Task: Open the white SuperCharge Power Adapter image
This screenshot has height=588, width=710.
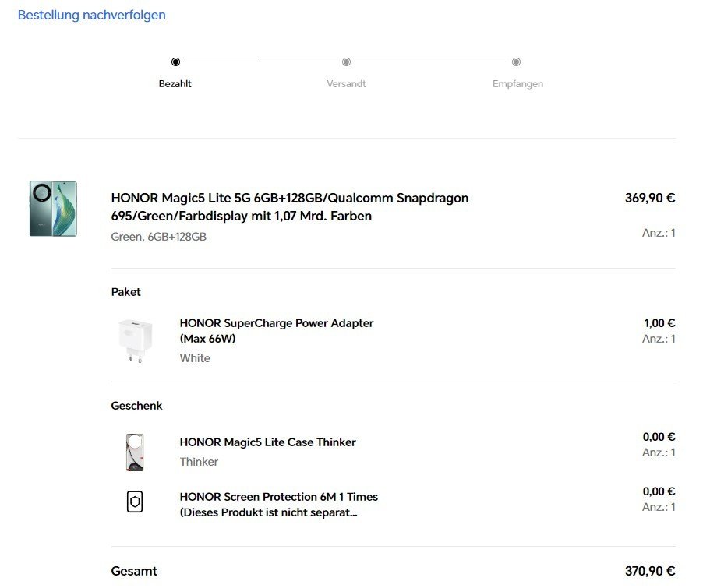Action: [136, 340]
